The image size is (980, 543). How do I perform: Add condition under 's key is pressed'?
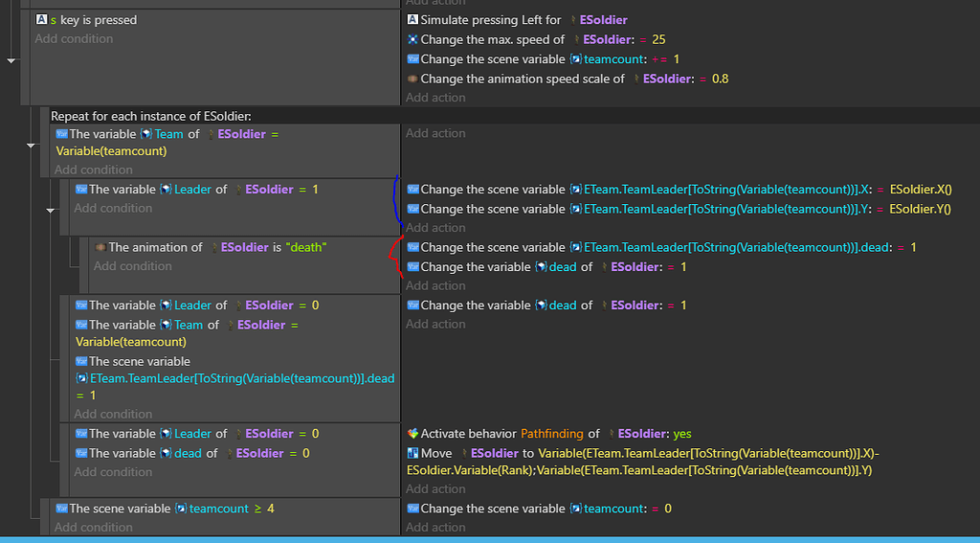(x=74, y=39)
